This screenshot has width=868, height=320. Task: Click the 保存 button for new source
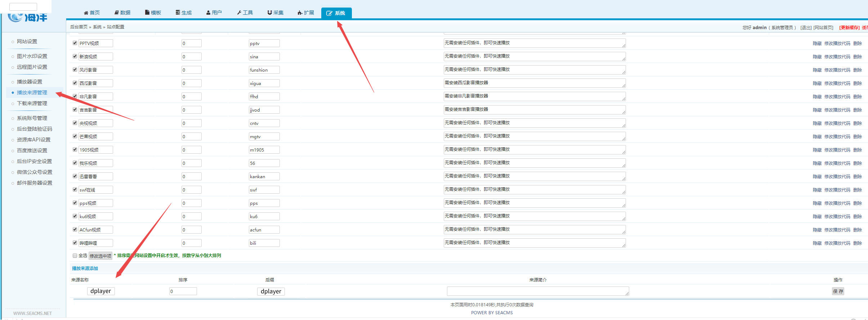pos(838,292)
